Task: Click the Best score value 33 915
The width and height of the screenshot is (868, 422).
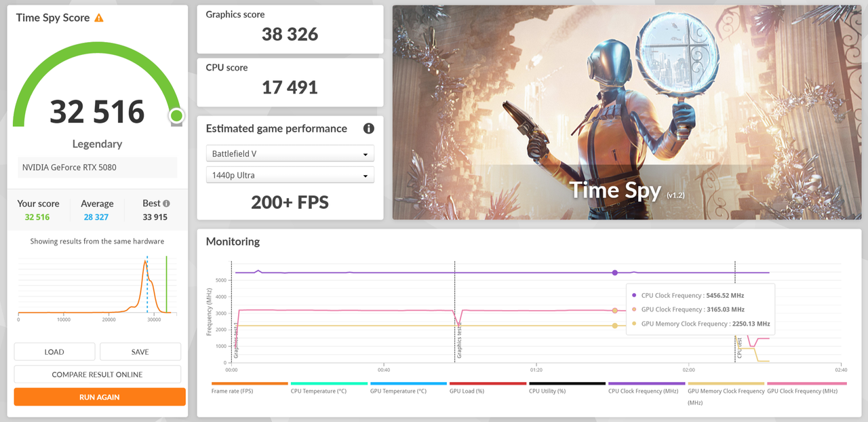Action: tap(156, 217)
